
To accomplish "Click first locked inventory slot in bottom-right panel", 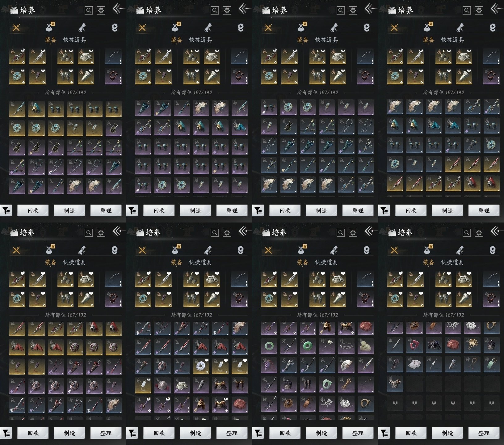I will [395, 403].
